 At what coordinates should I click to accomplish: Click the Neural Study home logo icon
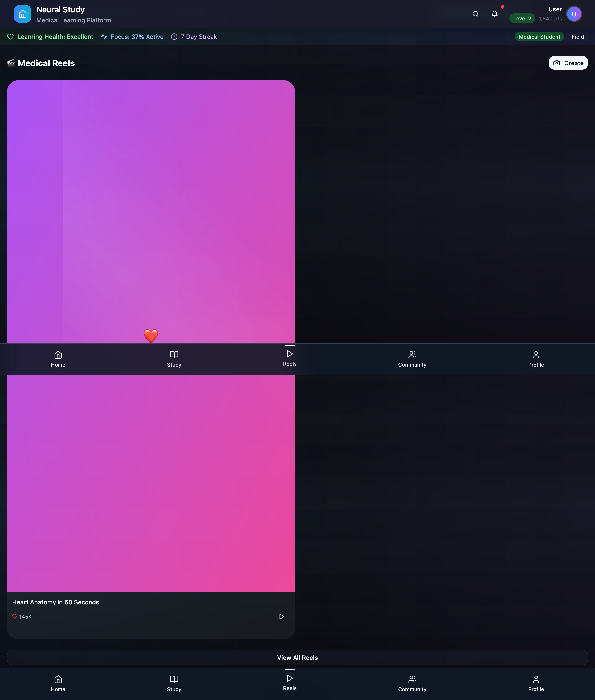22,14
